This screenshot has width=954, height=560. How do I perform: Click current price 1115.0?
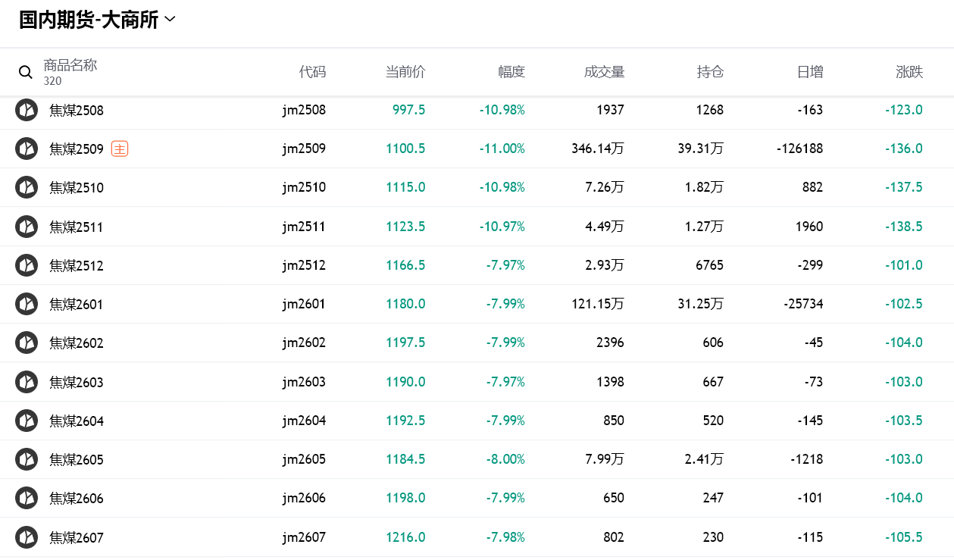click(405, 187)
